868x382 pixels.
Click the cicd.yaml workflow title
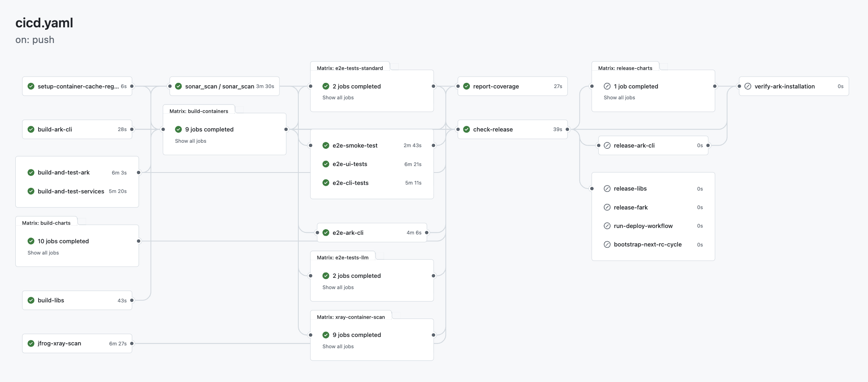(x=44, y=23)
